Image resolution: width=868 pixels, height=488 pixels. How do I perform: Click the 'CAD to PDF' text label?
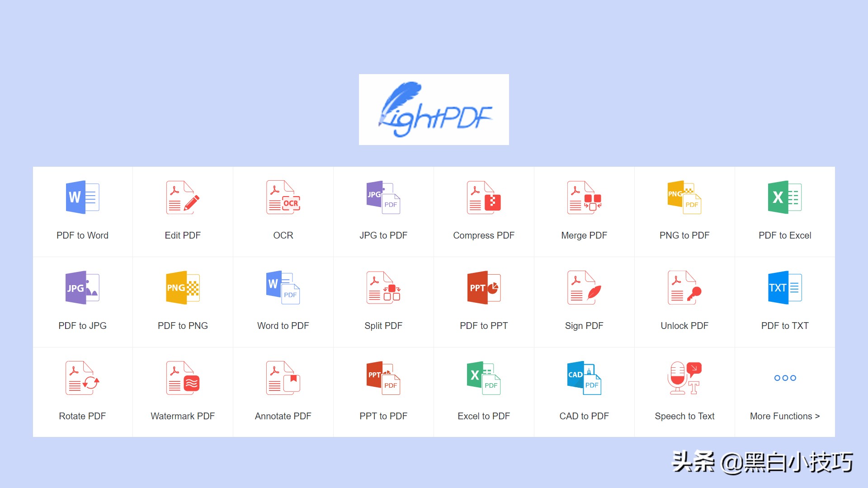tap(584, 416)
